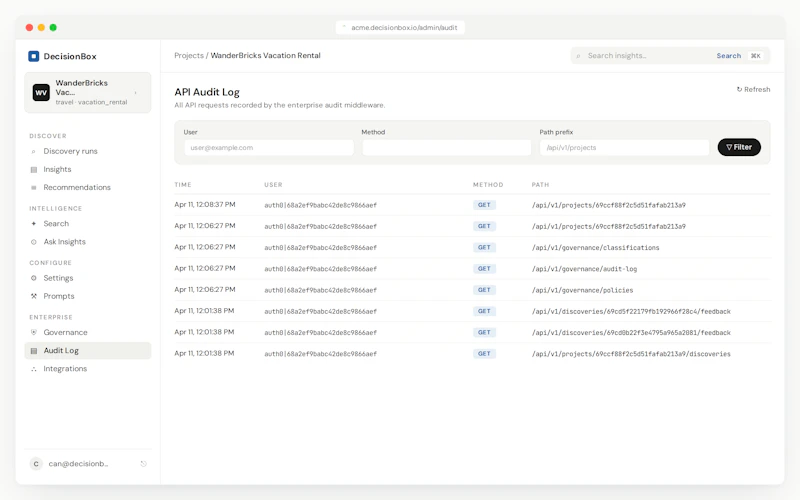Image resolution: width=800 pixels, height=500 pixels.
Task: Click the Prompts tools icon
Action: point(34,296)
